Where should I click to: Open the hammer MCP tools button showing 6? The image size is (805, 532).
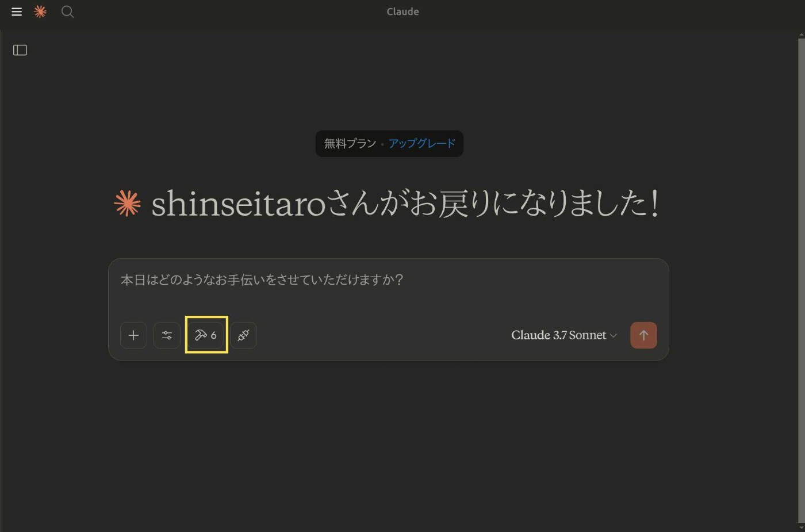coord(206,335)
